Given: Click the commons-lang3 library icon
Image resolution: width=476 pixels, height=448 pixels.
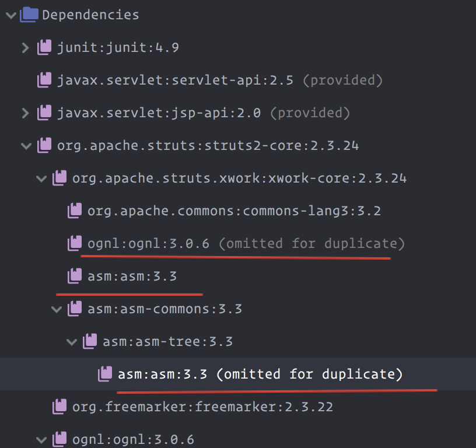Looking at the screenshot, I should (75, 211).
